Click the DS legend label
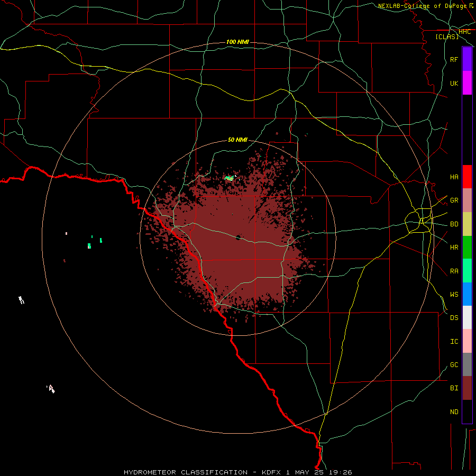 pos(454,318)
